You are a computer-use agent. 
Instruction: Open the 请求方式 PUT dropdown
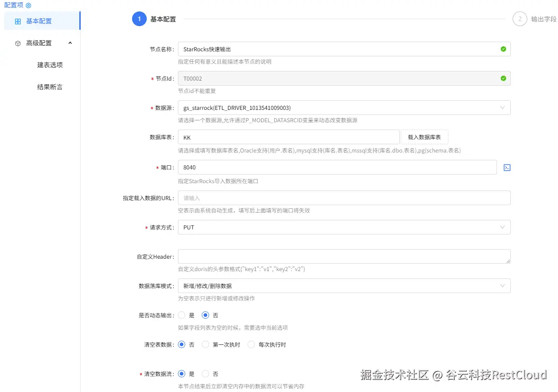pyautogui.click(x=344, y=227)
